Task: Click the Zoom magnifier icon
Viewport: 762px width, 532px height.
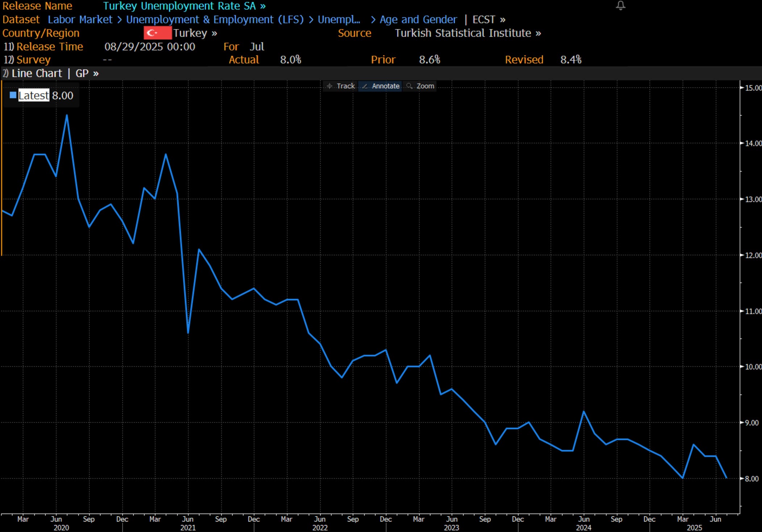Action: 409,86
